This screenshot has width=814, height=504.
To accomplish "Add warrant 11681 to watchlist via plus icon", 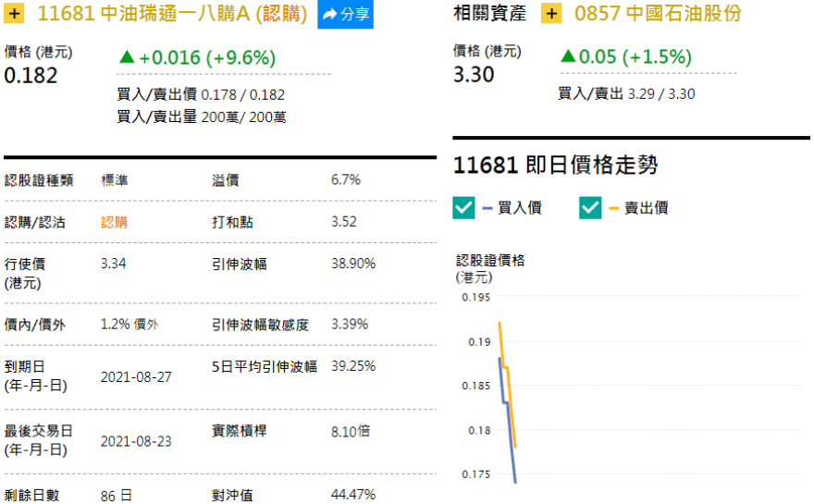I will click(x=14, y=13).
